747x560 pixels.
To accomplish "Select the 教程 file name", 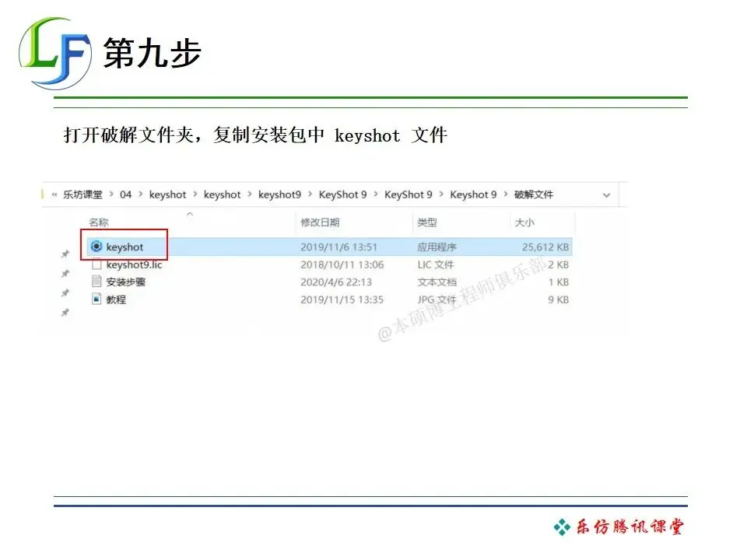I will [116, 299].
